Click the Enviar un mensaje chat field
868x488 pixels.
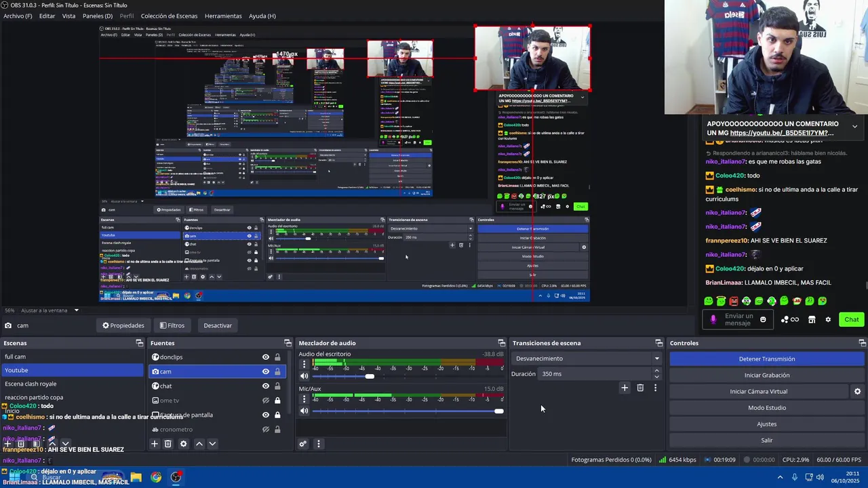click(x=739, y=319)
